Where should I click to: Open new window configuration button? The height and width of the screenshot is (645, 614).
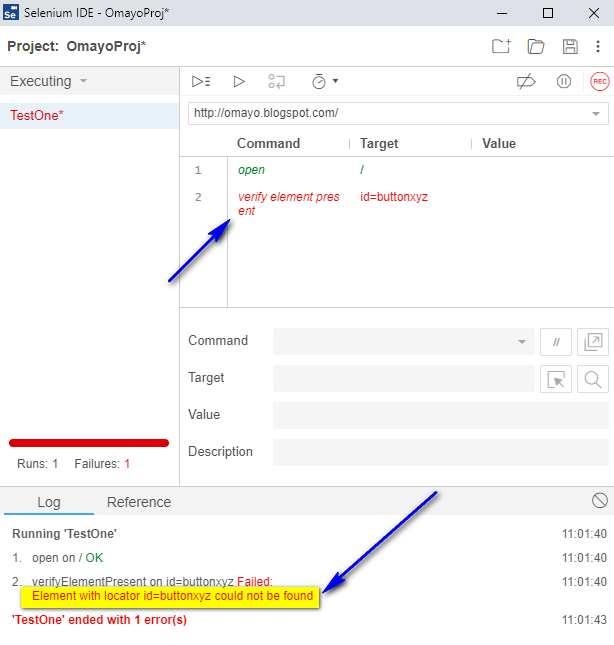pyautogui.click(x=593, y=342)
